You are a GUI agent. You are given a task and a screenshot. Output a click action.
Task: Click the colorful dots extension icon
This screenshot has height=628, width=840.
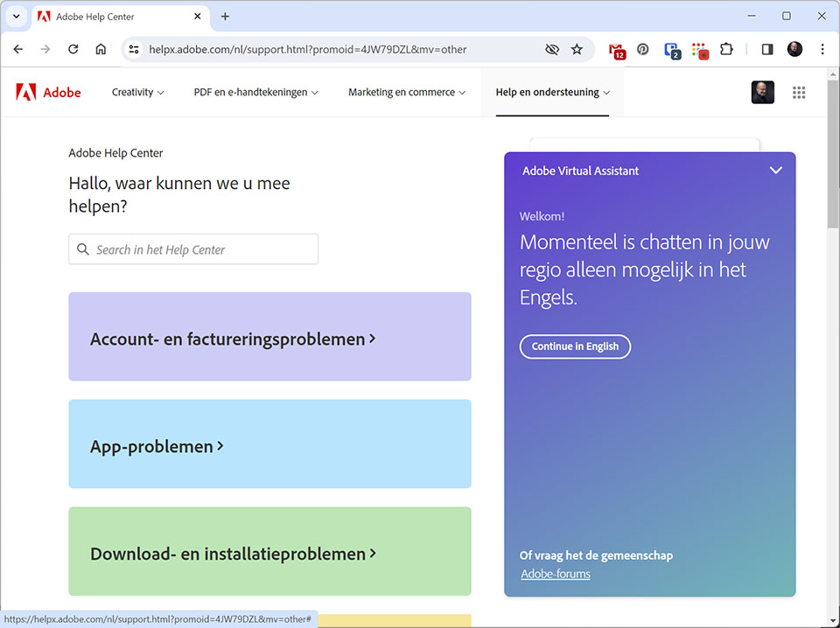[x=700, y=51]
